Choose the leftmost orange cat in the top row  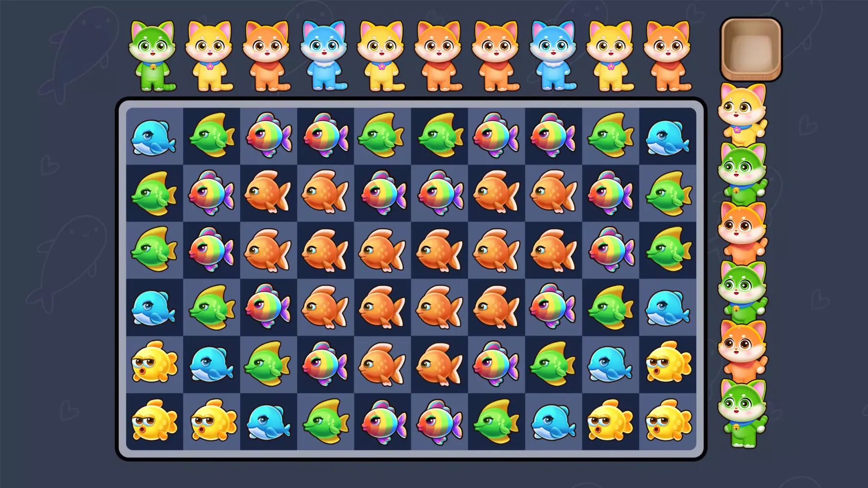(267, 56)
